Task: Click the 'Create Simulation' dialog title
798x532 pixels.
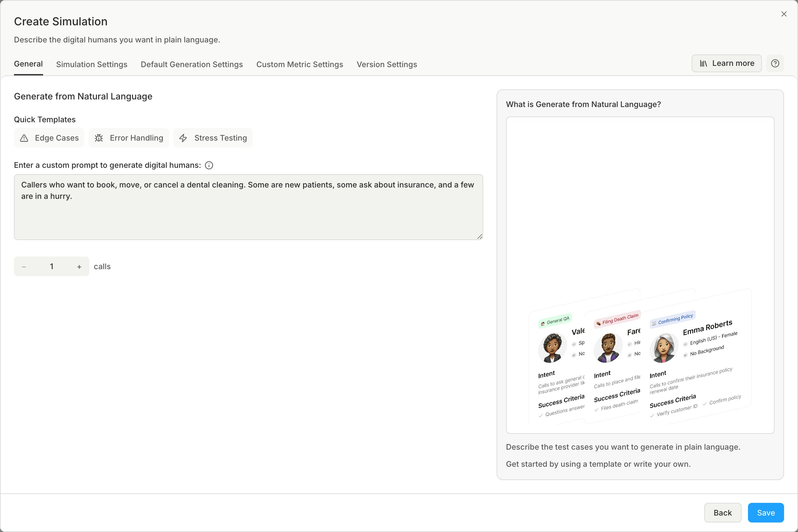Action: 61,22
